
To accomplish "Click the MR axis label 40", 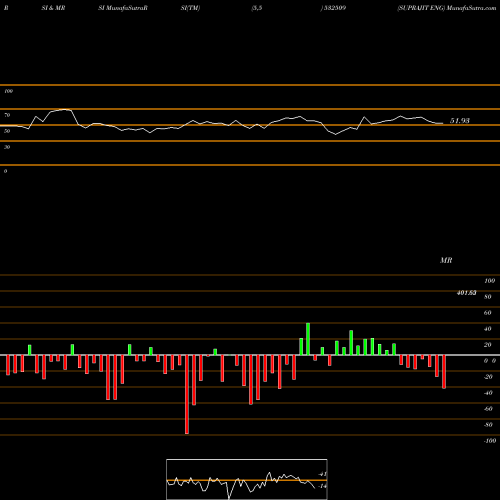I will click(488, 329).
